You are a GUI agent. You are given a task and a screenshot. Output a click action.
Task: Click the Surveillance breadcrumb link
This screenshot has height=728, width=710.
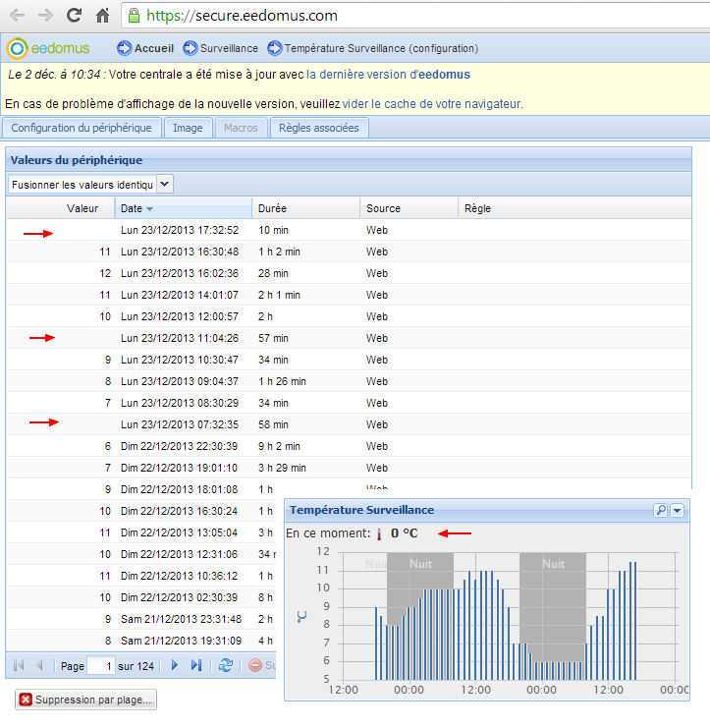point(229,48)
